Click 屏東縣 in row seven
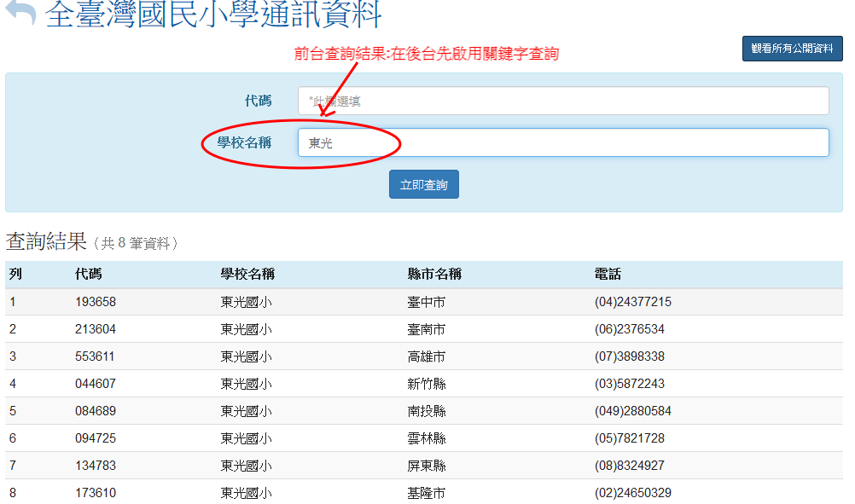 [x=426, y=466]
